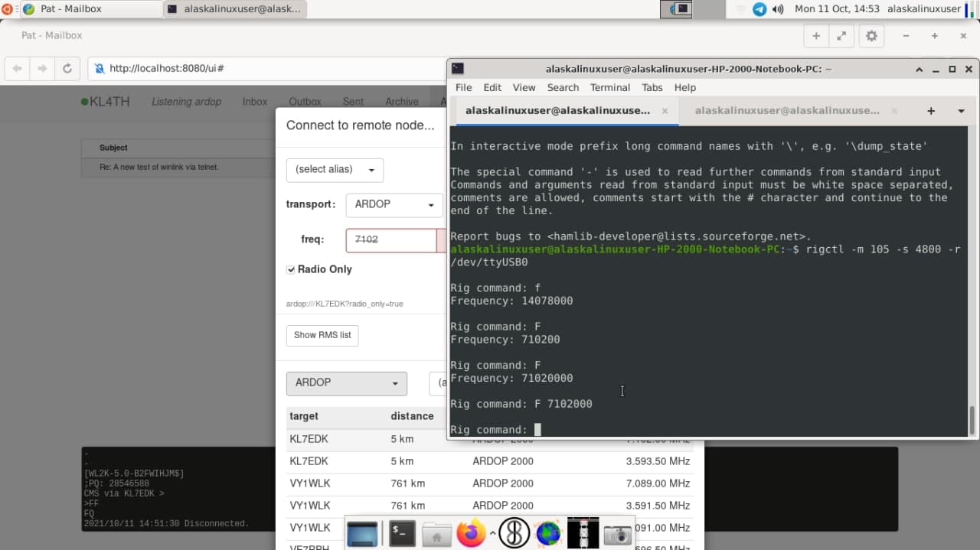Uncheck the Radio Only checkbox
Viewport: 980px width, 550px height.
point(291,269)
